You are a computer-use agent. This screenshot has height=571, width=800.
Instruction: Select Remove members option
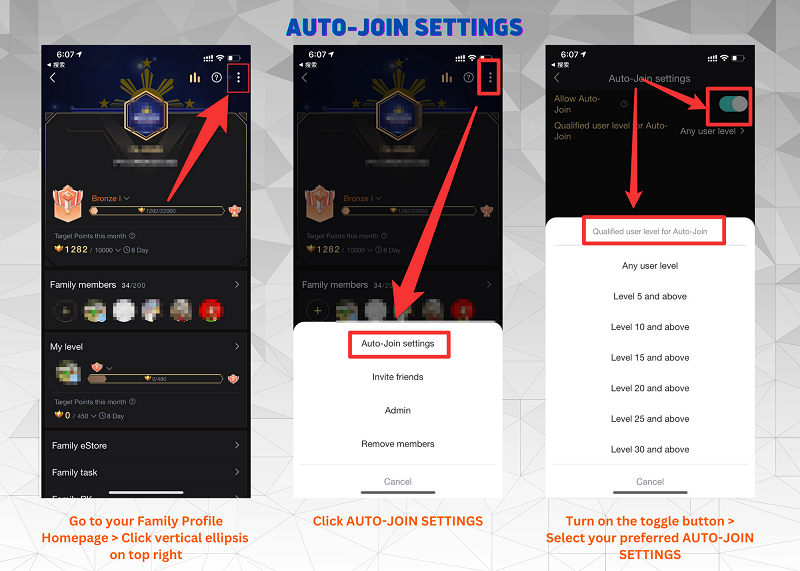coord(398,444)
